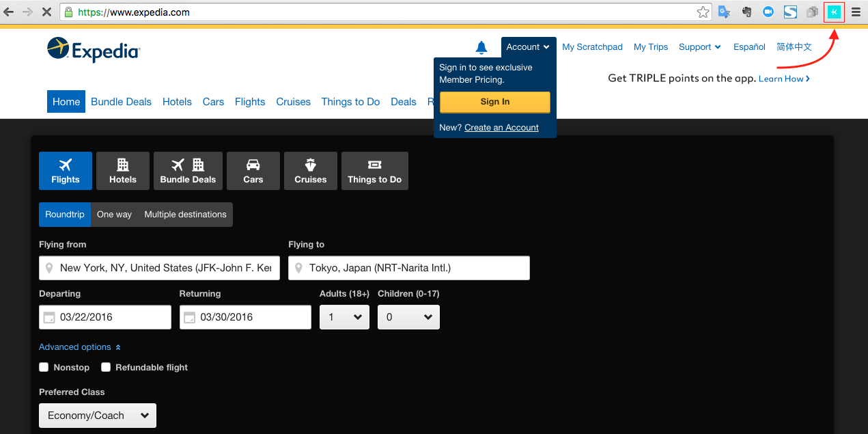The image size is (868, 434).
Task: Go to My Trips
Action: (x=651, y=47)
